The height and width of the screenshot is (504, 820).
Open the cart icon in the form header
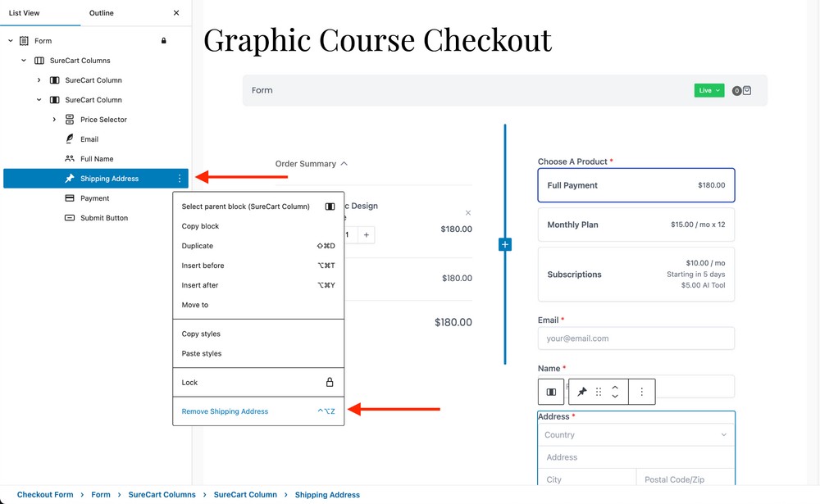(747, 90)
